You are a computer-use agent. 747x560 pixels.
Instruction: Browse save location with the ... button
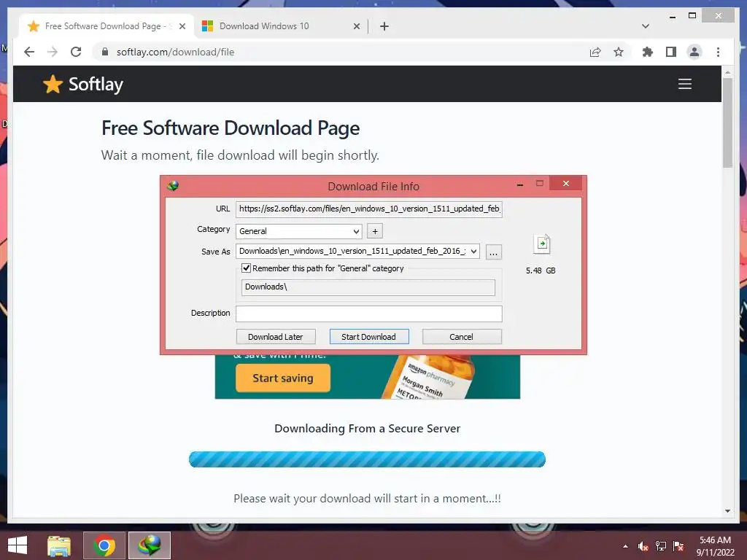click(x=494, y=252)
